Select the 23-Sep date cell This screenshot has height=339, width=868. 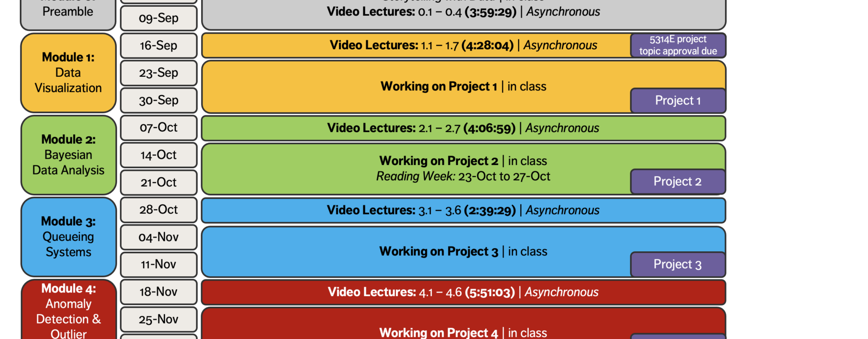(159, 73)
